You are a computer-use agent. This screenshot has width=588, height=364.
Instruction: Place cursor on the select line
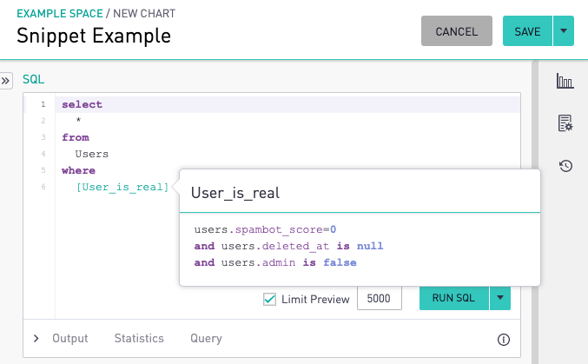[x=287, y=104]
